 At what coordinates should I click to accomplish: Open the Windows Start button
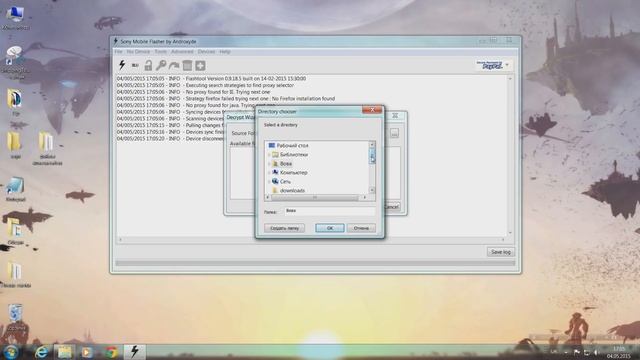tap(11, 352)
